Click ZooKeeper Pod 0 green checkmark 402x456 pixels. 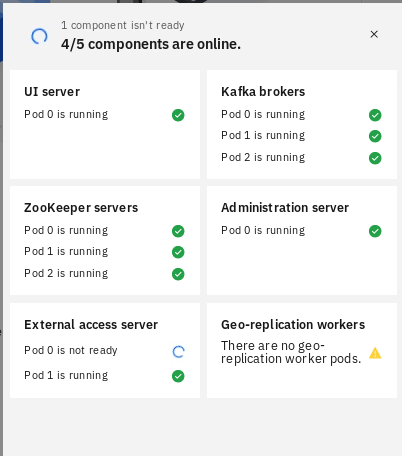coord(178,231)
